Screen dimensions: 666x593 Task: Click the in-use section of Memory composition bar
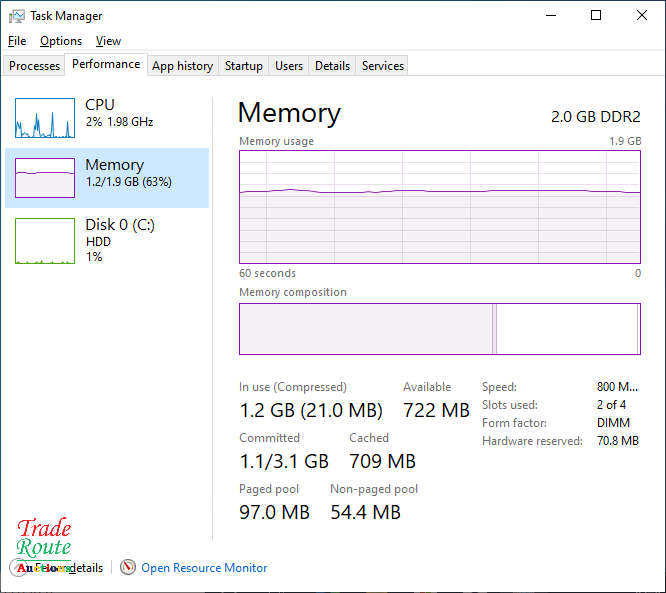pyautogui.click(x=366, y=329)
